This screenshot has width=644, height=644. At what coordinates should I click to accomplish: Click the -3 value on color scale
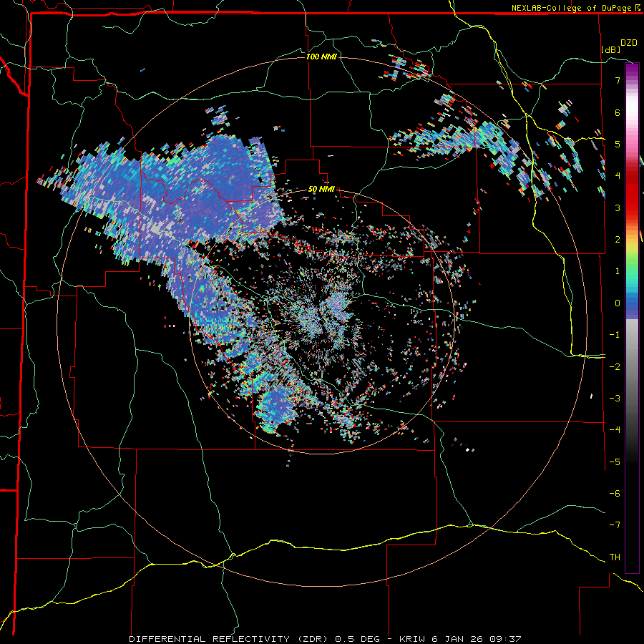coord(615,399)
